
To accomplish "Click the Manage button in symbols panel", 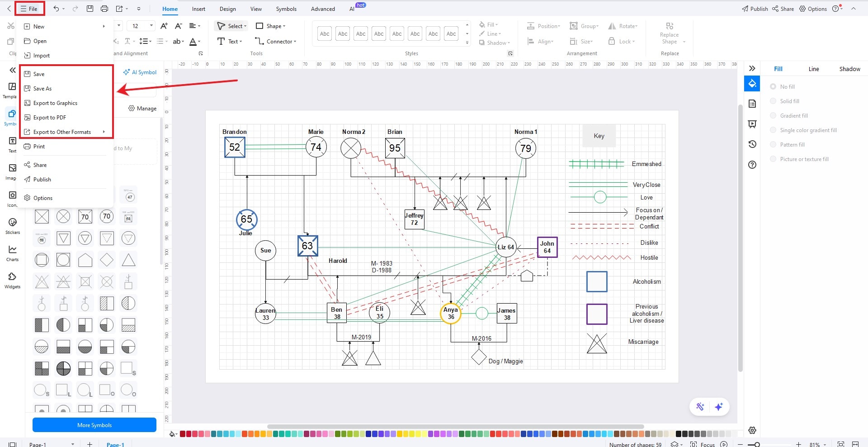I will coord(142,108).
